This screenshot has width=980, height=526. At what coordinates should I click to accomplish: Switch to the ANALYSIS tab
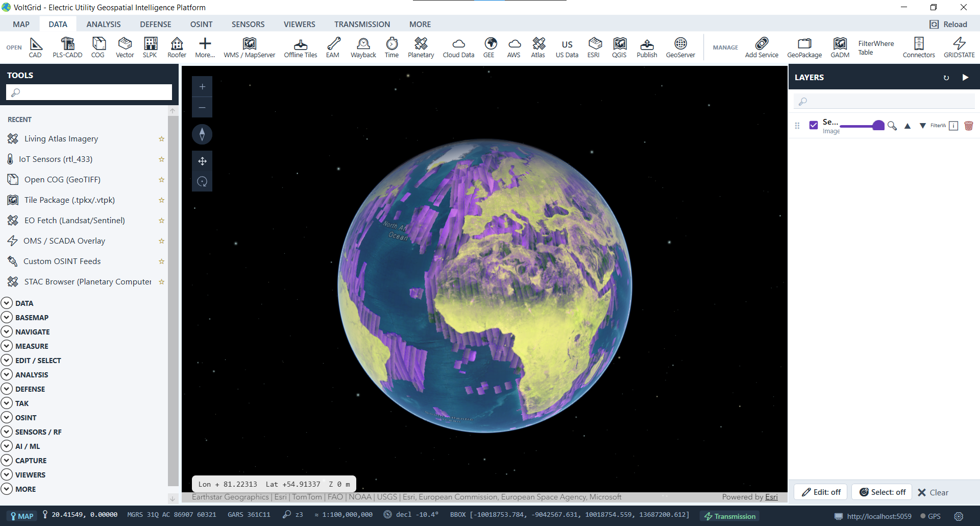pyautogui.click(x=104, y=24)
